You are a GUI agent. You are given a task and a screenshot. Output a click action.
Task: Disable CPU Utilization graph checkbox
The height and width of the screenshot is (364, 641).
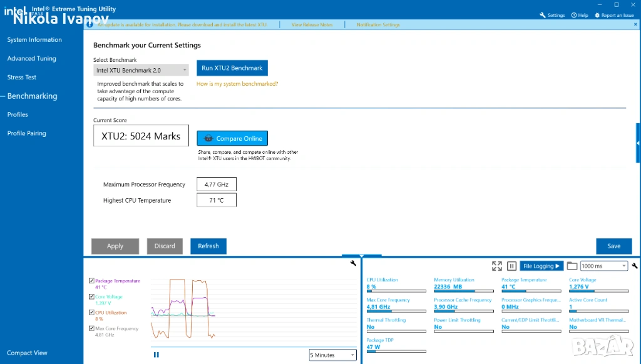click(92, 313)
